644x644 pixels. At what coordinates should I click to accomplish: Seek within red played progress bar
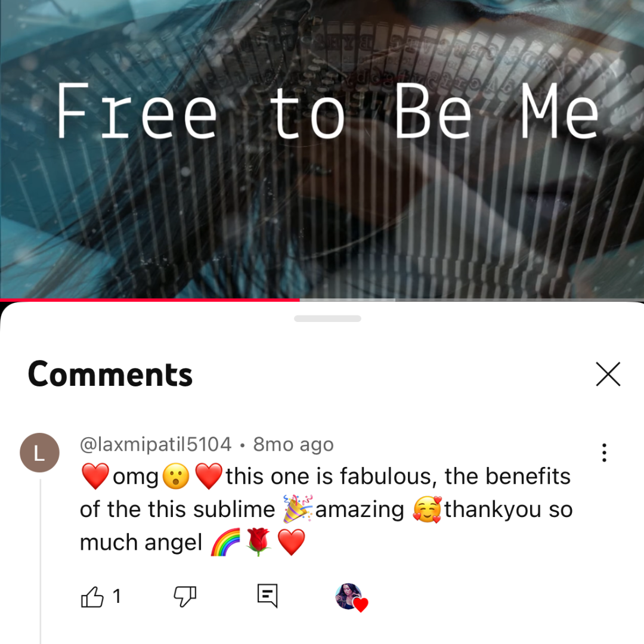[150, 300]
